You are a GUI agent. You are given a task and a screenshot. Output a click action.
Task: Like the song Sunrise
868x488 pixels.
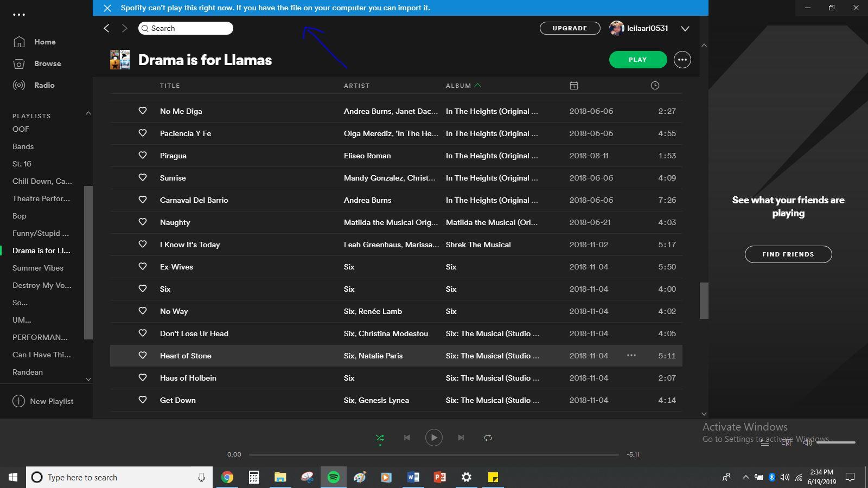[143, 177]
